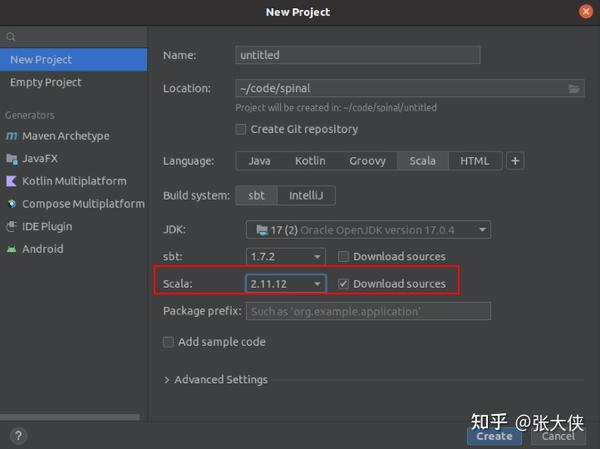600x449 pixels.
Task: Click the IDE Plugin icon
Action: click(x=11, y=227)
